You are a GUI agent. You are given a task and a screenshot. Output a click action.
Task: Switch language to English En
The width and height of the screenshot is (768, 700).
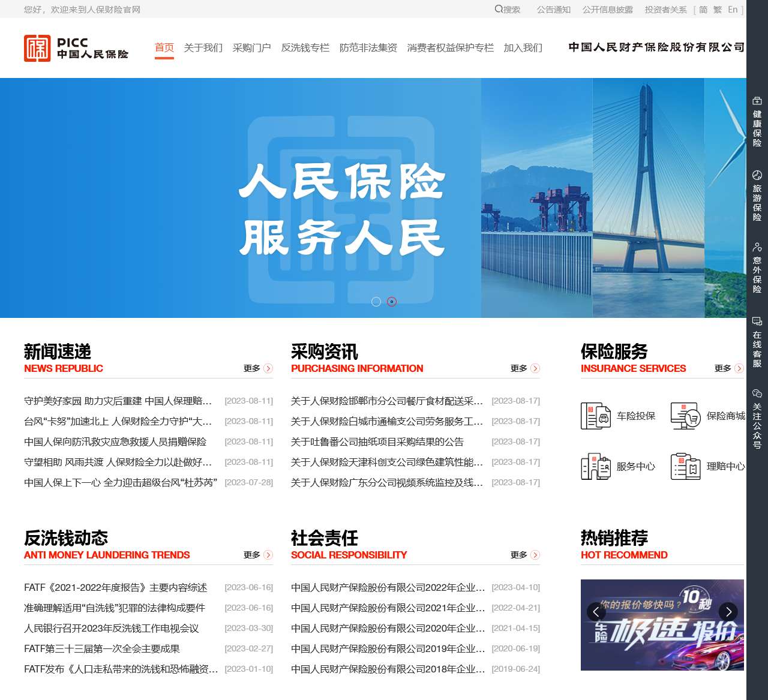click(x=733, y=10)
